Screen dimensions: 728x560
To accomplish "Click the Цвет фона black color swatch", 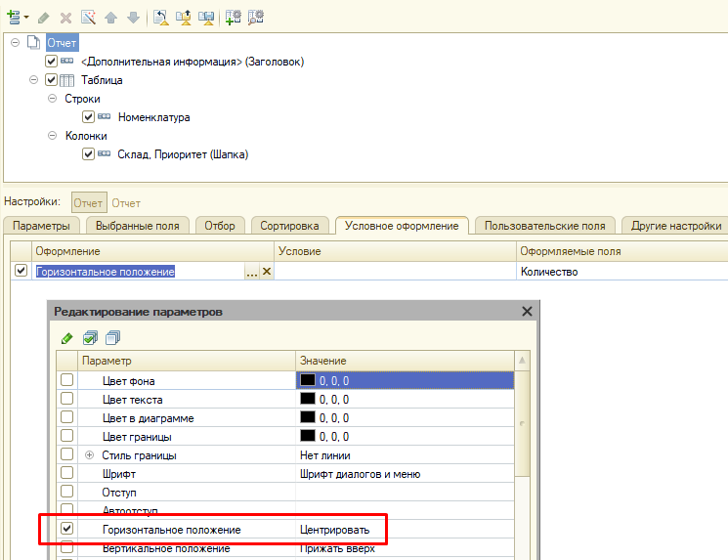I will click(308, 380).
